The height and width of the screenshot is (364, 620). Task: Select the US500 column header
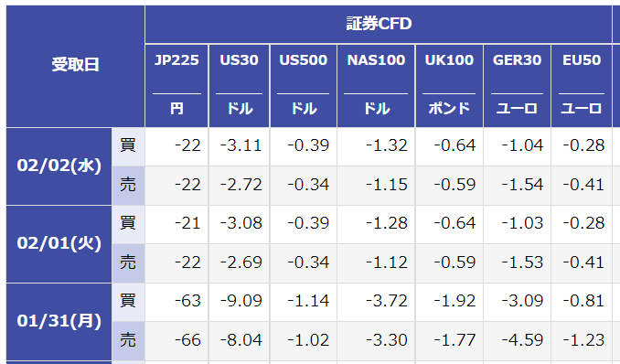coord(304,86)
